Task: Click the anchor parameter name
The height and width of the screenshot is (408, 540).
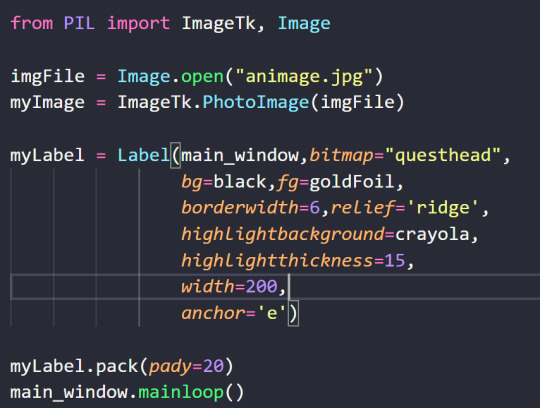Action: pos(213,314)
